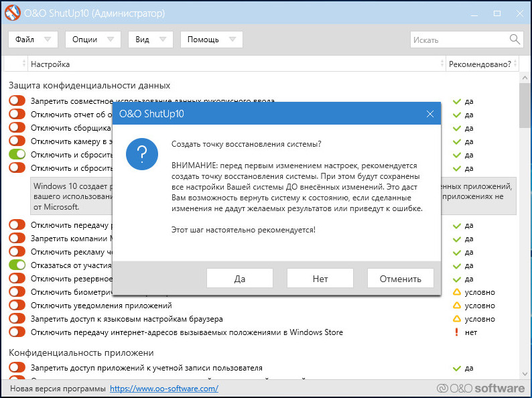Click 'условно' label in the biometrics row

(480, 292)
